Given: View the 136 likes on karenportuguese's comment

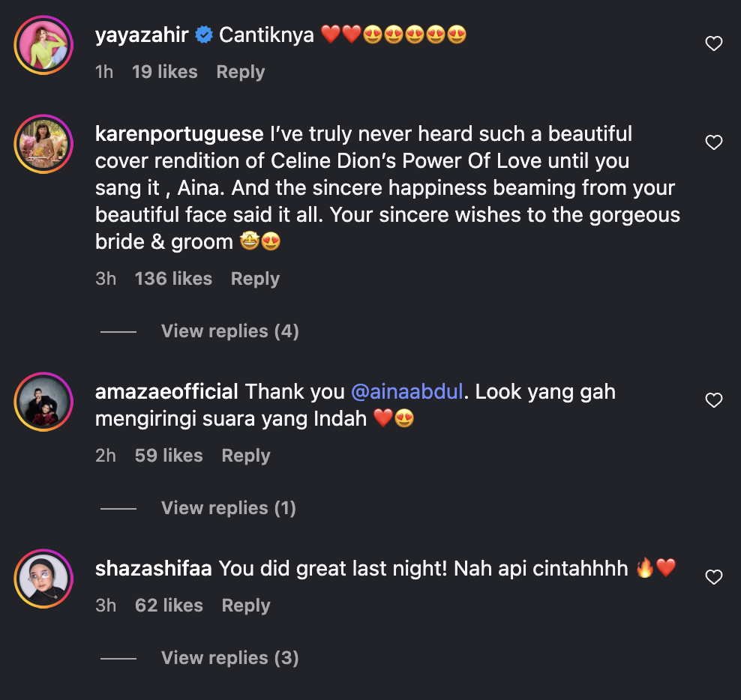Looking at the screenshot, I should tap(173, 279).
